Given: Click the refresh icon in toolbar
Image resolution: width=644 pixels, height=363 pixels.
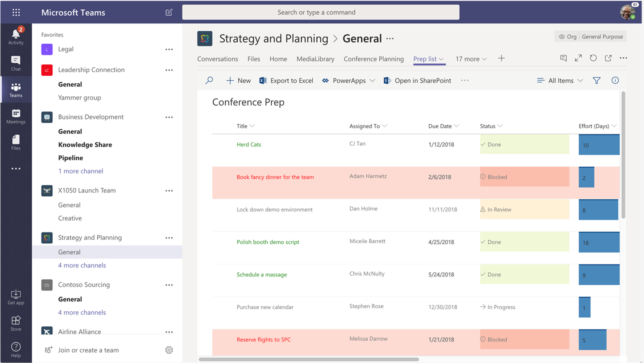Looking at the screenshot, I should click(x=594, y=58).
